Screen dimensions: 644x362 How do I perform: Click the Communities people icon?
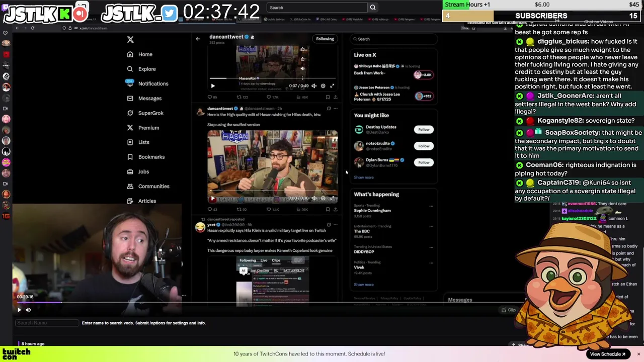pos(130,186)
